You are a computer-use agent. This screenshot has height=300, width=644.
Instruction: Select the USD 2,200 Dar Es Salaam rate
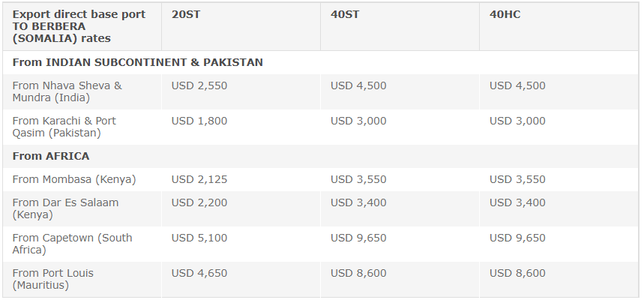tap(199, 202)
